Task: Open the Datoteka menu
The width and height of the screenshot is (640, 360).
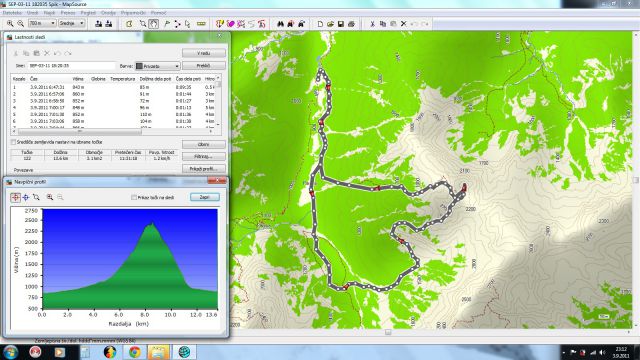Action: (12, 13)
